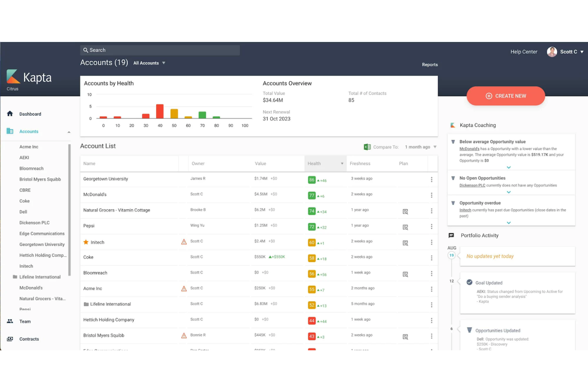The width and height of the screenshot is (588, 392).
Task: Click the sidebar accounts list scrollbar
Action: (x=70, y=210)
